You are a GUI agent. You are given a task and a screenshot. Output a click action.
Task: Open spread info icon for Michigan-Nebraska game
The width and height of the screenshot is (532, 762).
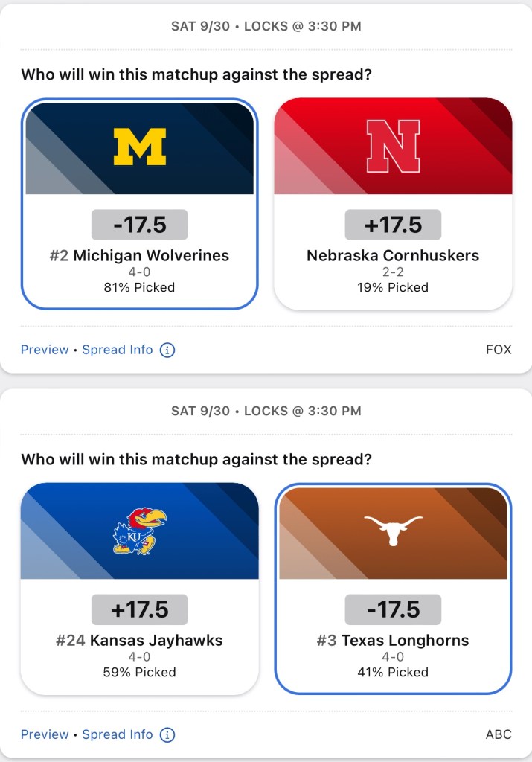click(x=167, y=350)
